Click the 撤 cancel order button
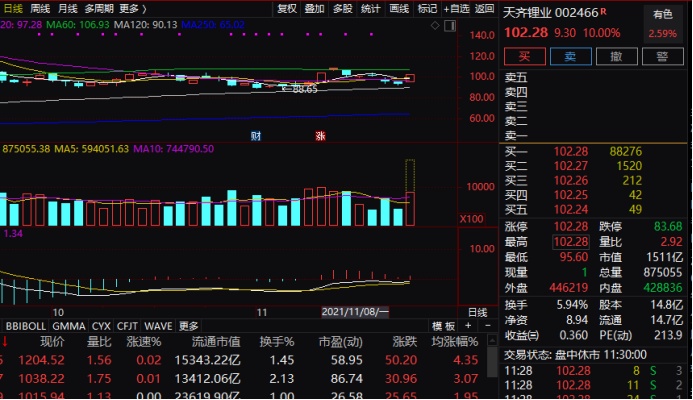 [x=617, y=57]
